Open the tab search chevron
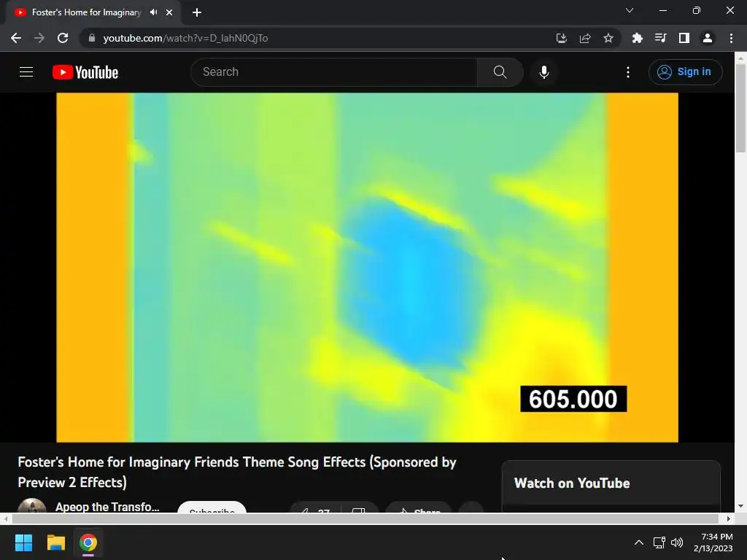Image resolution: width=747 pixels, height=560 pixels. point(630,10)
